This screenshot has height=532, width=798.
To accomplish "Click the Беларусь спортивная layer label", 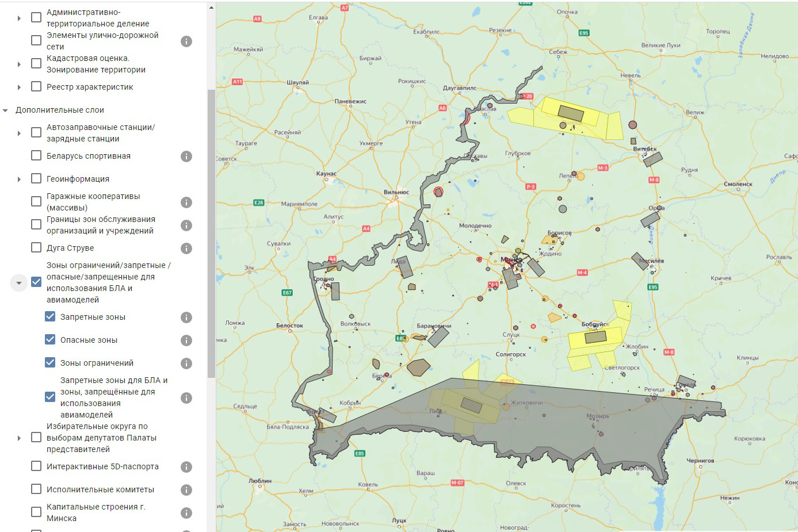I will click(x=89, y=156).
